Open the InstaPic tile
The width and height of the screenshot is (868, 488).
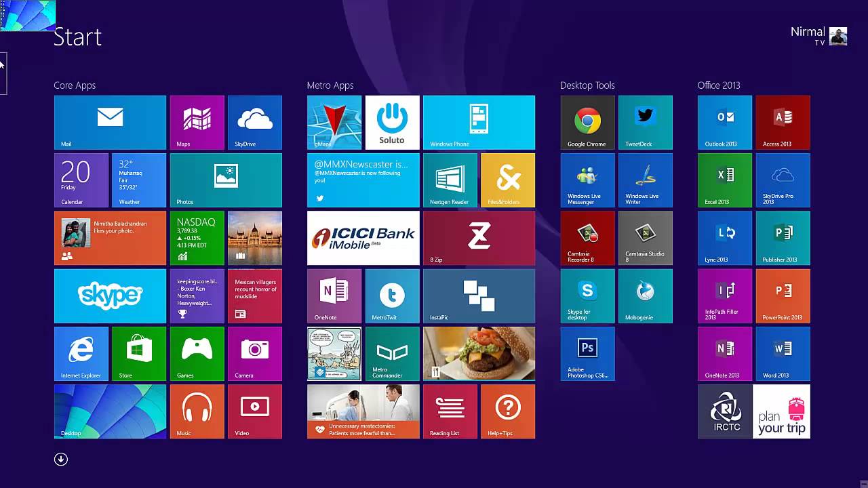tap(479, 296)
